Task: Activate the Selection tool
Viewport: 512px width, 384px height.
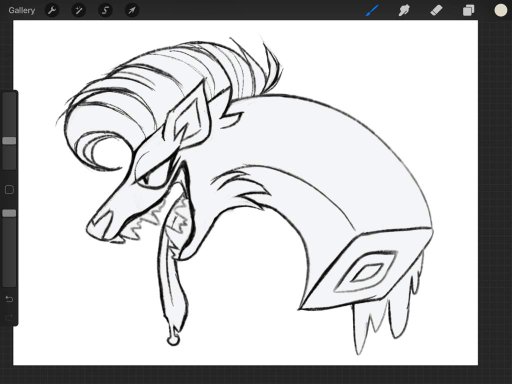Action: coord(105,10)
